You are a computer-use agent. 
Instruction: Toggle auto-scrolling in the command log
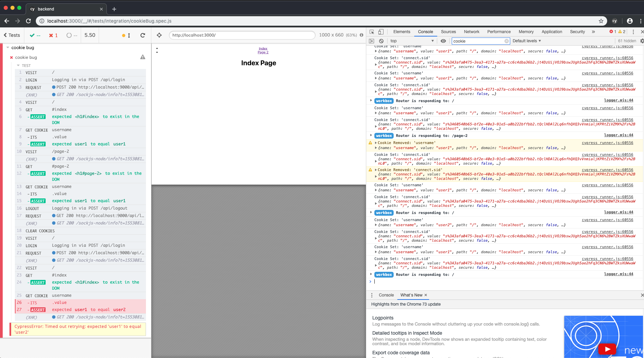tap(126, 35)
